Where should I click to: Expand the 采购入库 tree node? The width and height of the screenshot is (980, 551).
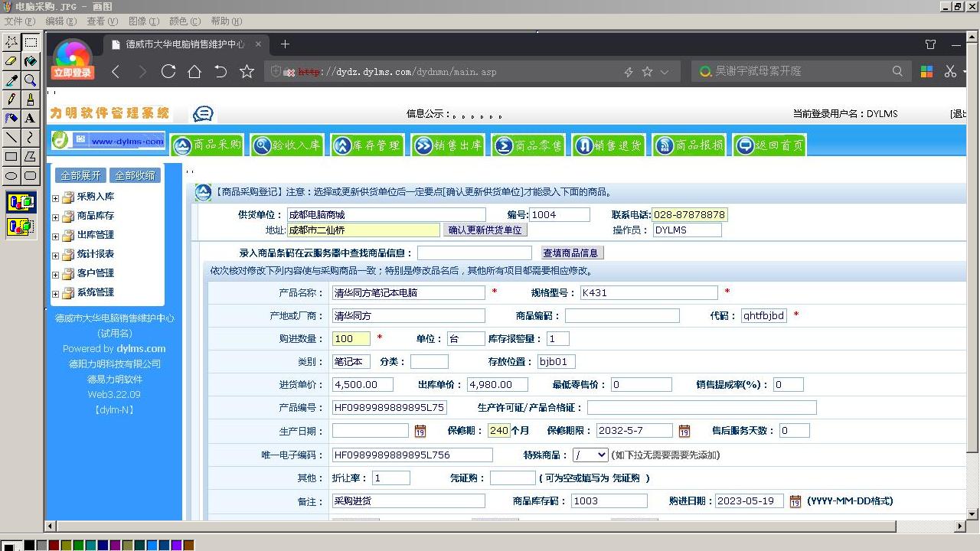tap(54, 197)
